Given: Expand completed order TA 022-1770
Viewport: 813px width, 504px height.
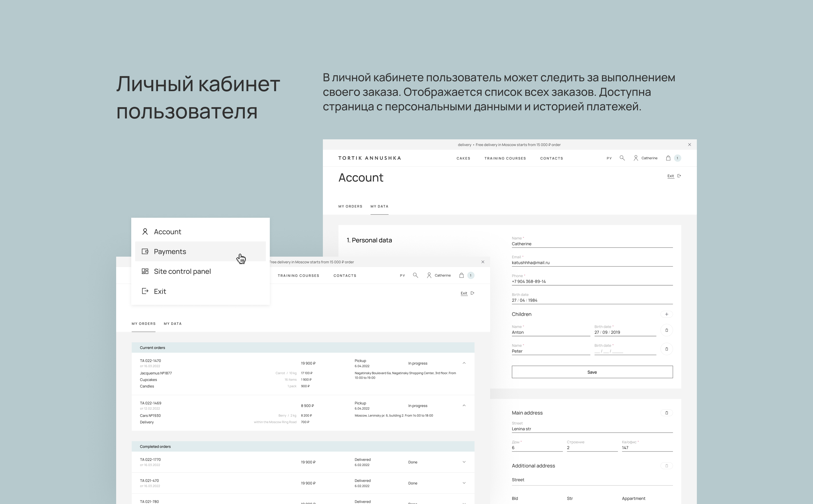Looking at the screenshot, I should (464, 462).
